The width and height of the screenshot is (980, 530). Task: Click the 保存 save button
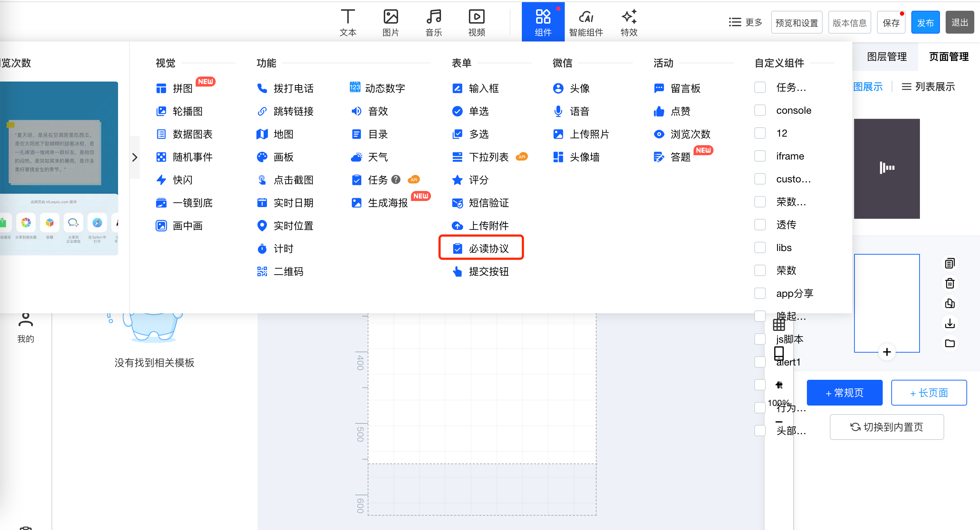(x=891, y=23)
